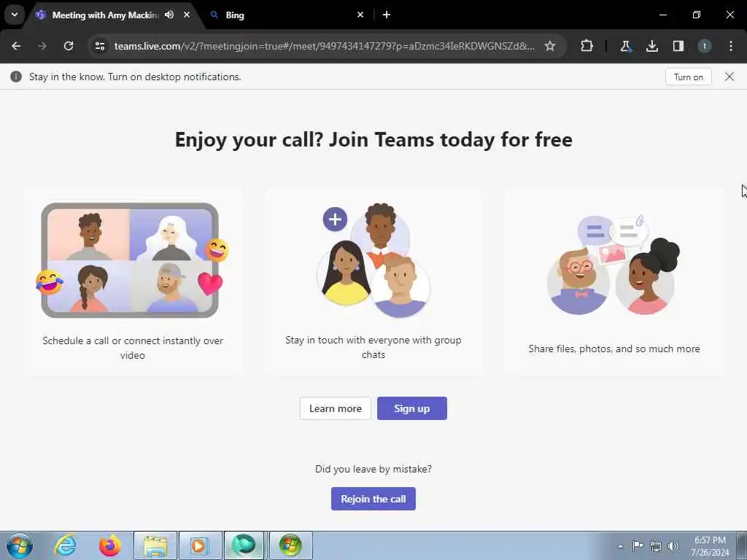Image resolution: width=747 pixels, height=560 pixels.
Task: Mute the Meeting tab audio speaker icon
Action: (x=169, y=15)
